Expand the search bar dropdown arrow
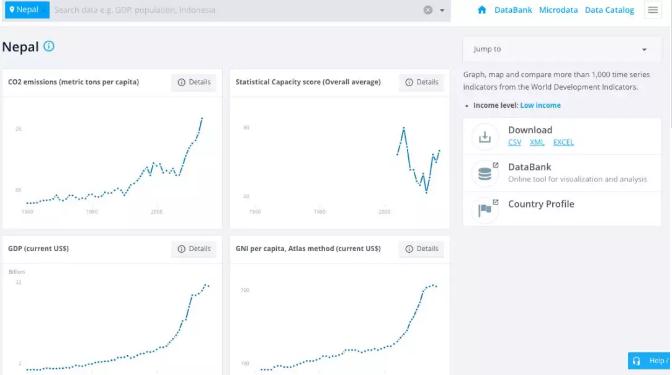 pos(442,10)
